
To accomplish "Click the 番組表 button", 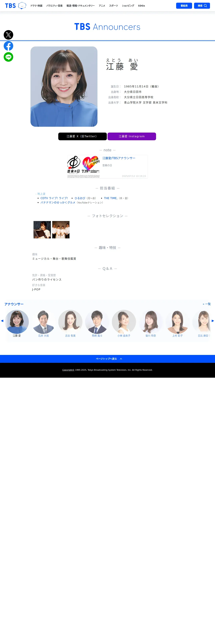I will pyautogui.click(x=184, y=6).
